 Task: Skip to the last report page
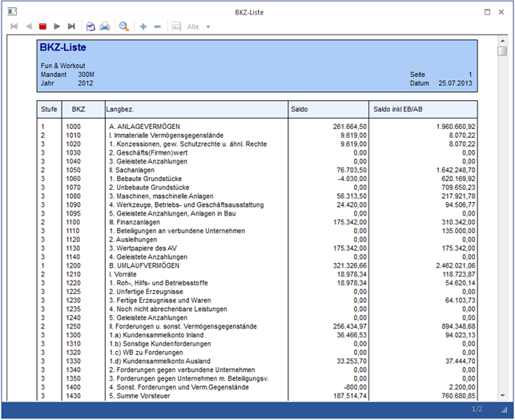(x=72, y=26)
